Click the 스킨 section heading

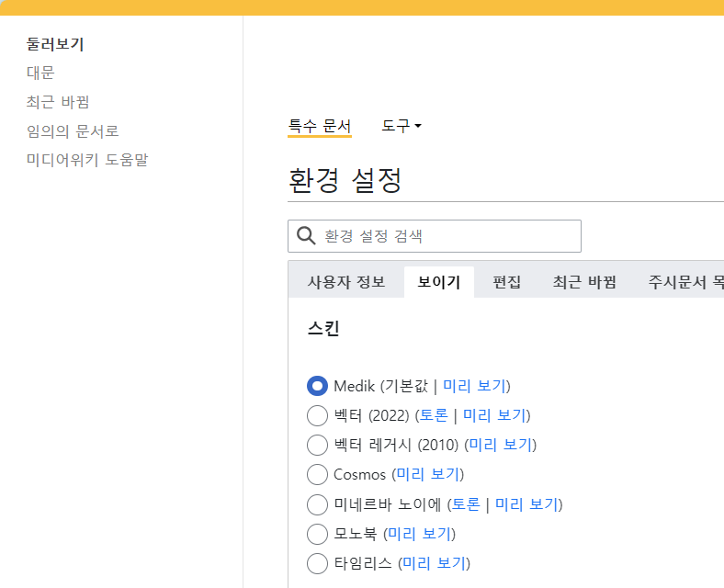pyautogui.click(x=323, y=329)
